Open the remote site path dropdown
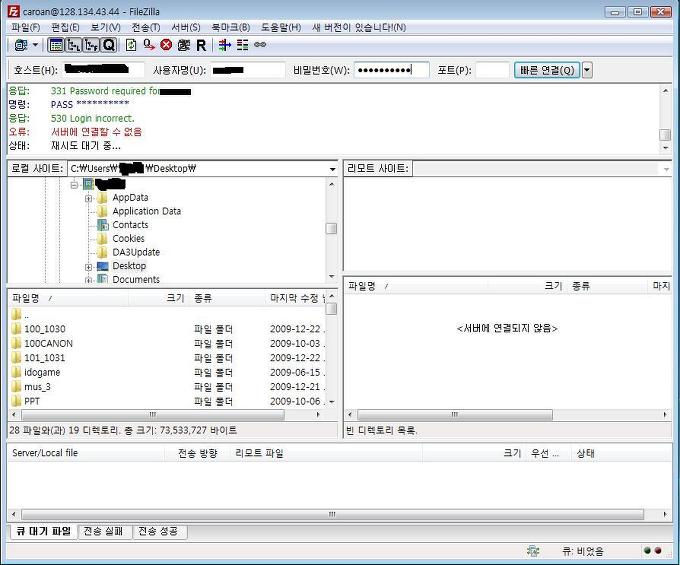 point(666,169)
